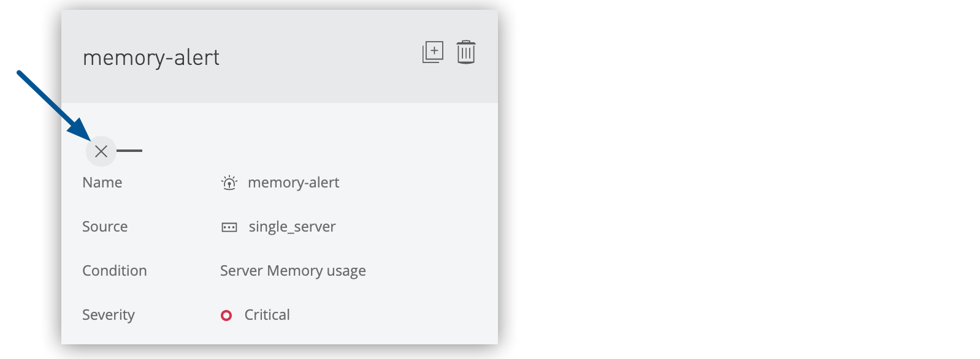The width and height of the screenshot is (980, 359).
Task: Click the Condition field label
Action: click(x=115, y=271)
